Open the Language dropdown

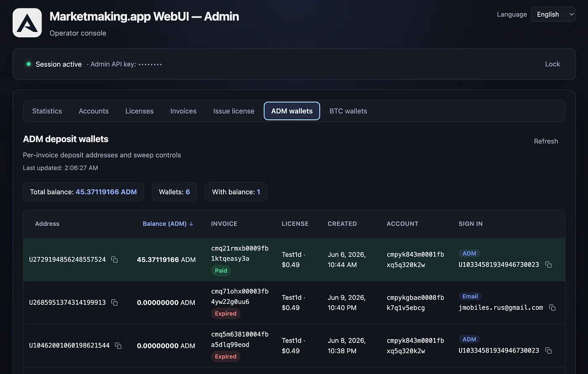(x=553, y=14)
